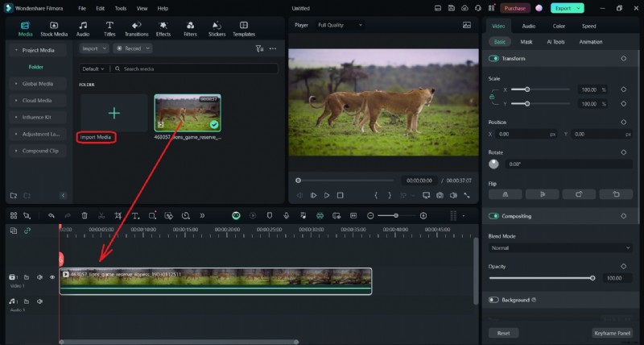Open the Keyframe Panel
The image size is (644, 345).
(612, 333)
